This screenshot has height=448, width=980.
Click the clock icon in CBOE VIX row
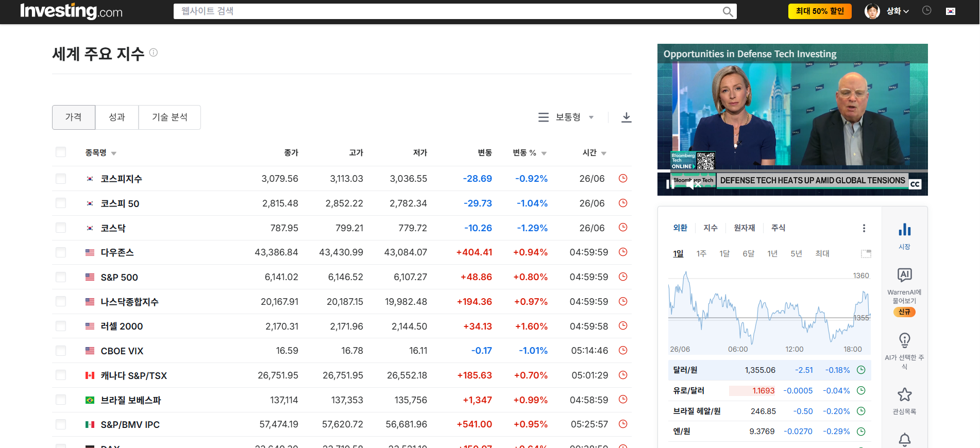tap(623, 350)
